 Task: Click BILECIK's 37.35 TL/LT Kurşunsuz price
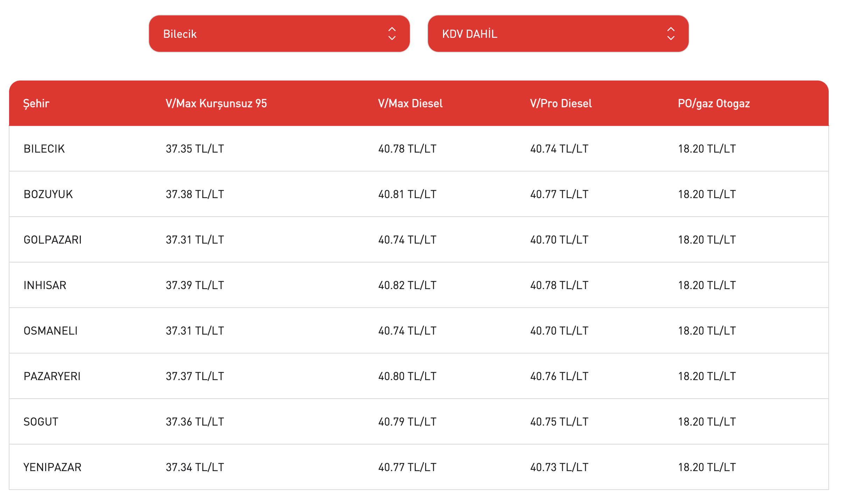195,149
